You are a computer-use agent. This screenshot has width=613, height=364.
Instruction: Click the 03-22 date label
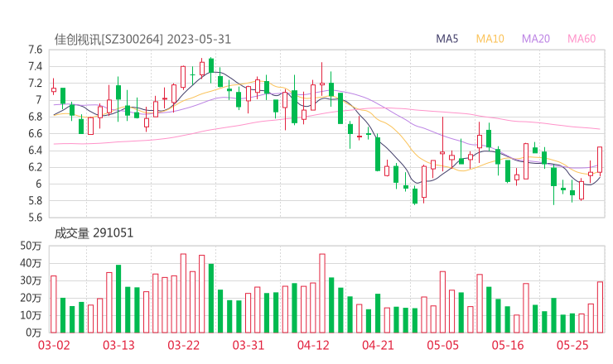(184, 345)
